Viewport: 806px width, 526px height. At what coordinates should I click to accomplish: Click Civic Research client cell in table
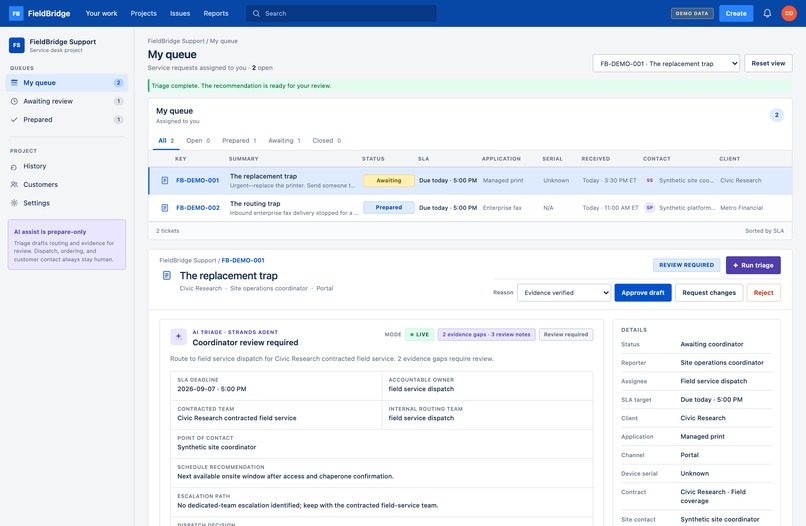(740, 180)
